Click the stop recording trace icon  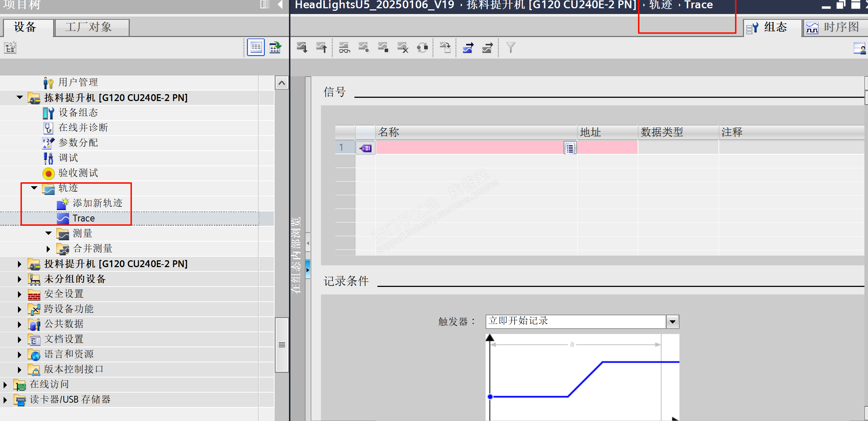tap(383, 48)
